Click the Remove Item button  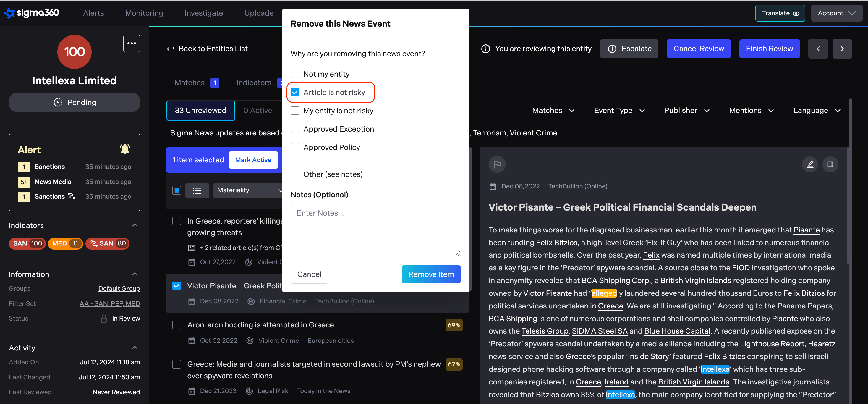point(431,274)
